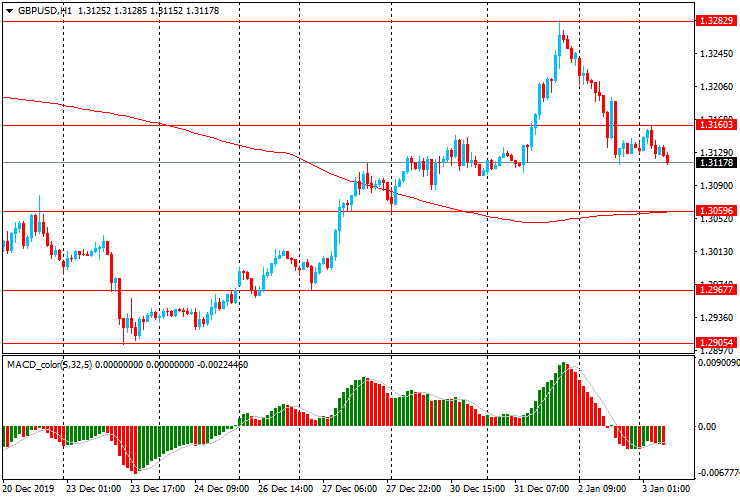Image resolution: width=740 pixels, height=500 pixels.
Task: Click the MACD value -0.00224460
Action: [223, 364]
